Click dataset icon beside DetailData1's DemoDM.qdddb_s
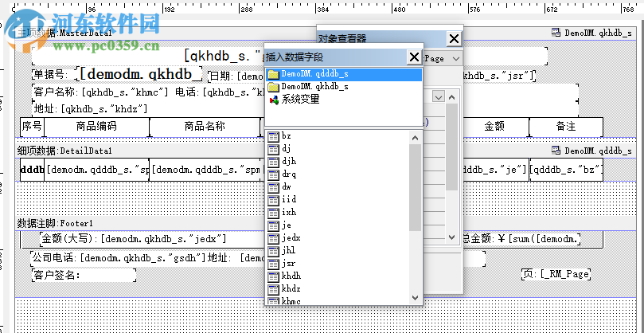 click(556, 151)
